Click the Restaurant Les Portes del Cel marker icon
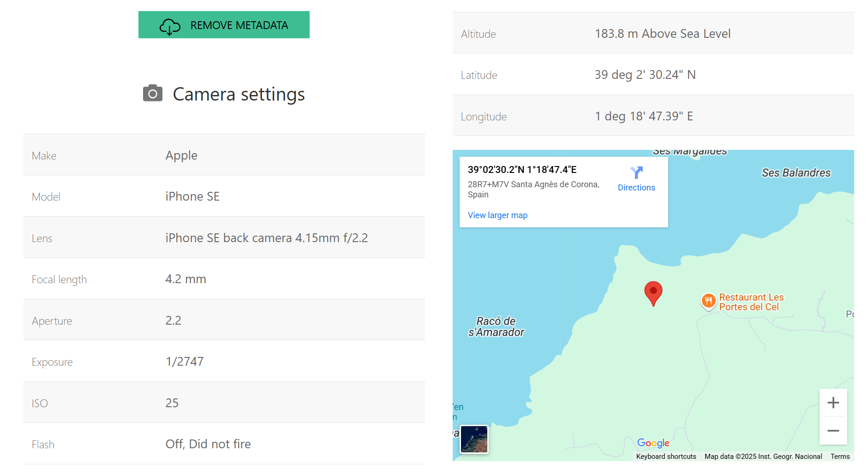 [709, 302]
